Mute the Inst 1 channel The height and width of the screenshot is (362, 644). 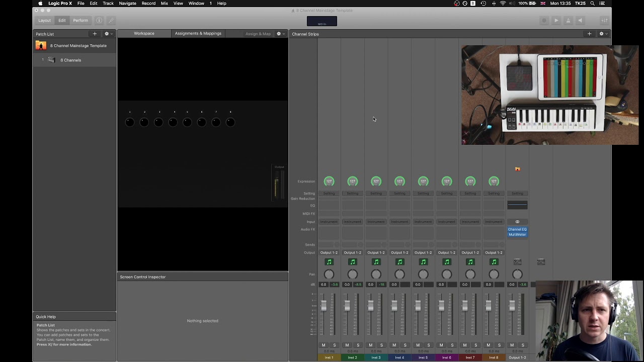click(324, 345)
